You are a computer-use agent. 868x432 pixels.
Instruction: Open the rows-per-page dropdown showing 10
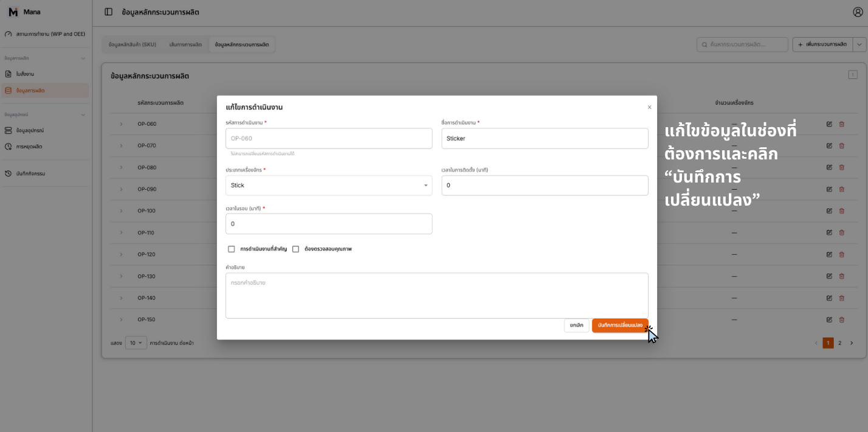point(135,343)
